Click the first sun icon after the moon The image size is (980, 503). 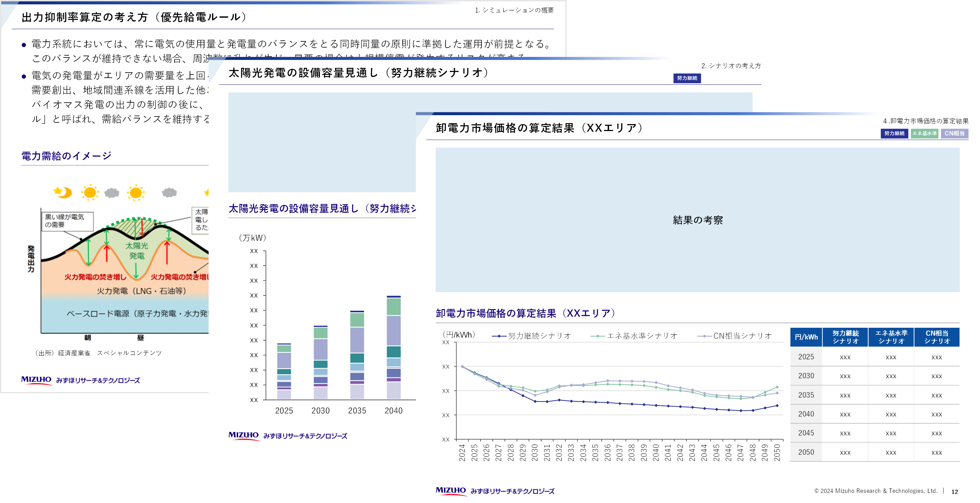pos(90,192)
